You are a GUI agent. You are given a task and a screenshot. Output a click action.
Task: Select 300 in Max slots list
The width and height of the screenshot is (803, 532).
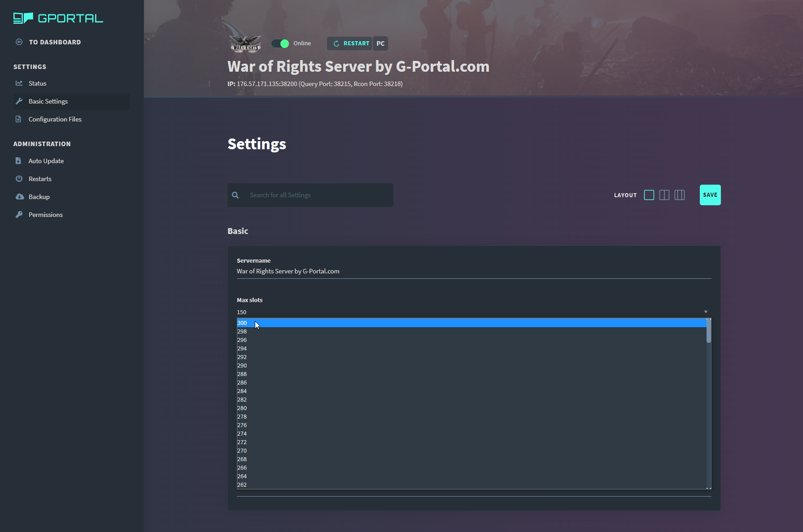(471, 323)
